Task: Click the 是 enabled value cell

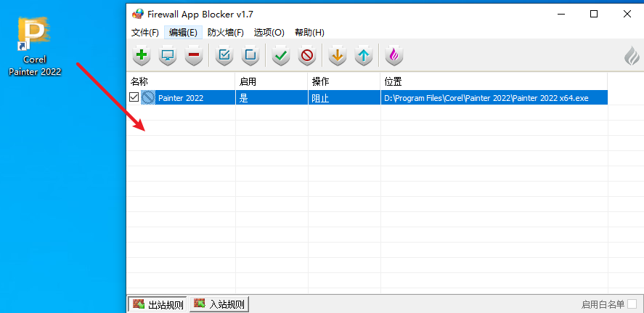Action: tap(272, 98)
